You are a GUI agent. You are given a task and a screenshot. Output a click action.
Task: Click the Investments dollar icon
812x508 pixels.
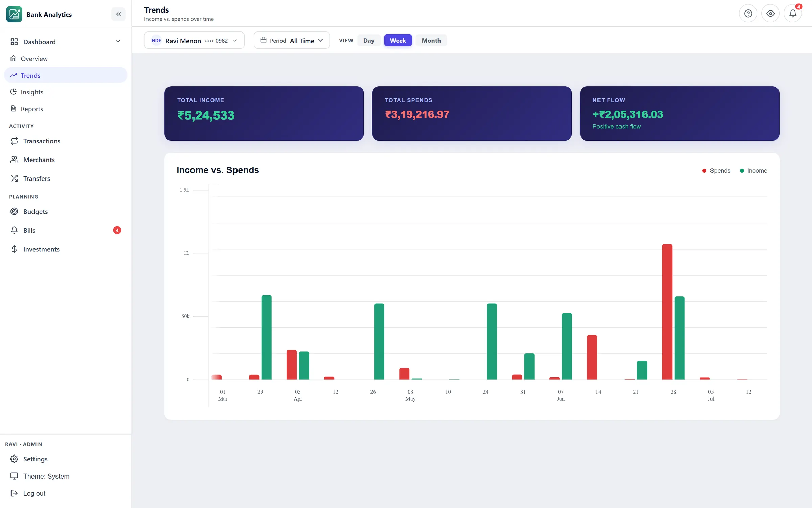coord(14,249)
